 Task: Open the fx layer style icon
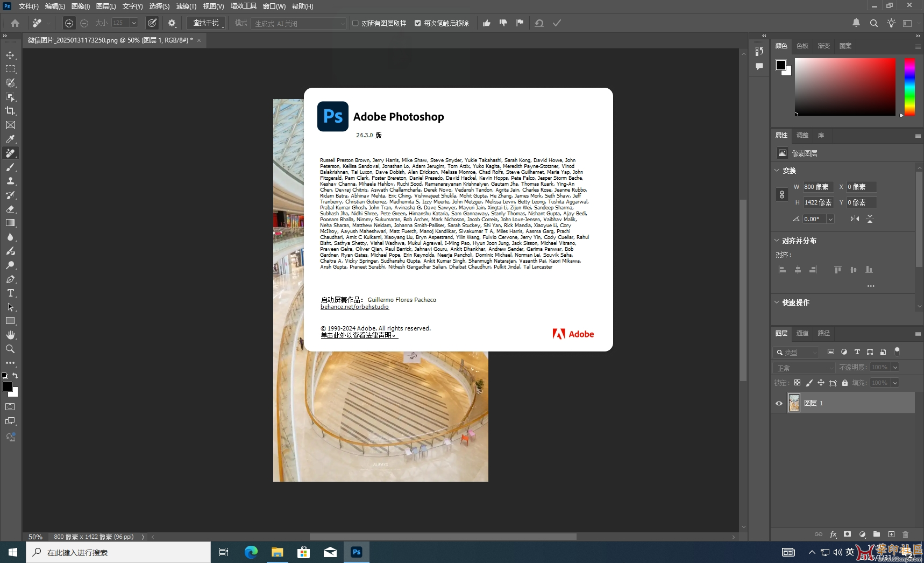point(833,534)
